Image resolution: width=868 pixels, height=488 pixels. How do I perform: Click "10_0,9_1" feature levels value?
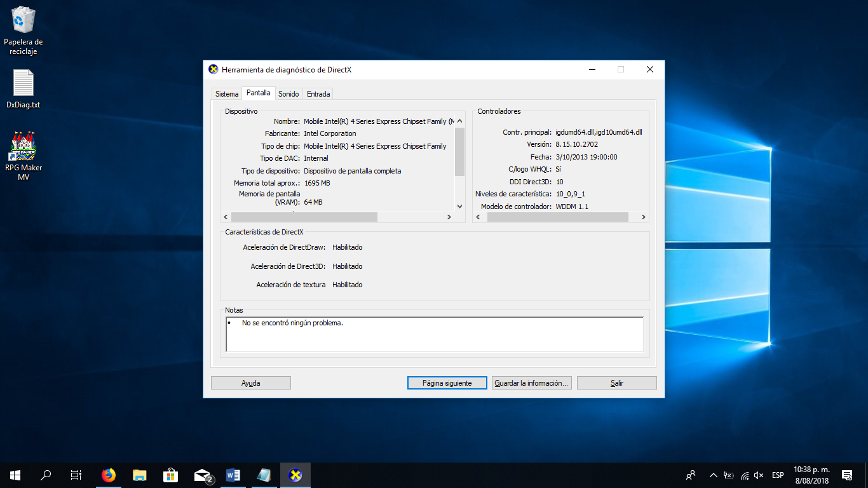coord(571,194)
